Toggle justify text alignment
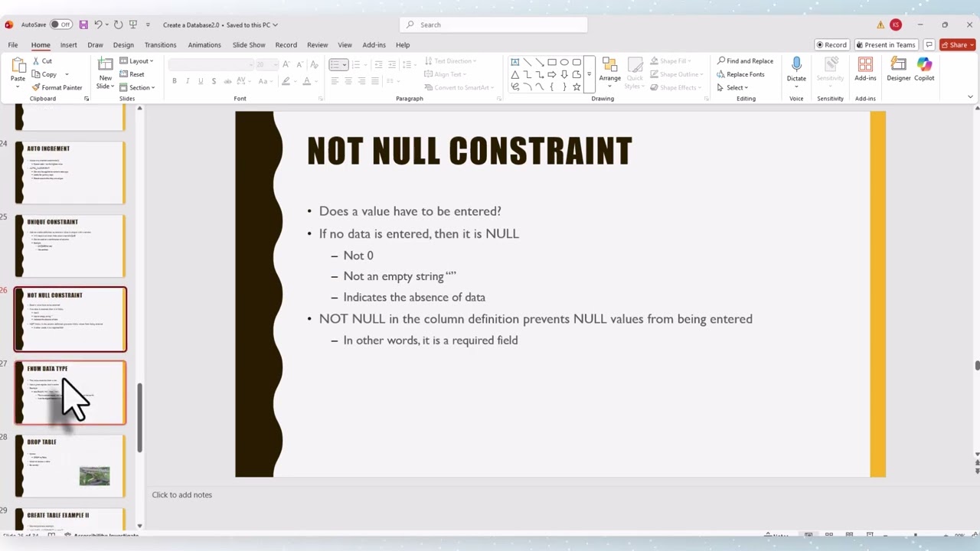This screenshot has width=980, height=551. 374,81
